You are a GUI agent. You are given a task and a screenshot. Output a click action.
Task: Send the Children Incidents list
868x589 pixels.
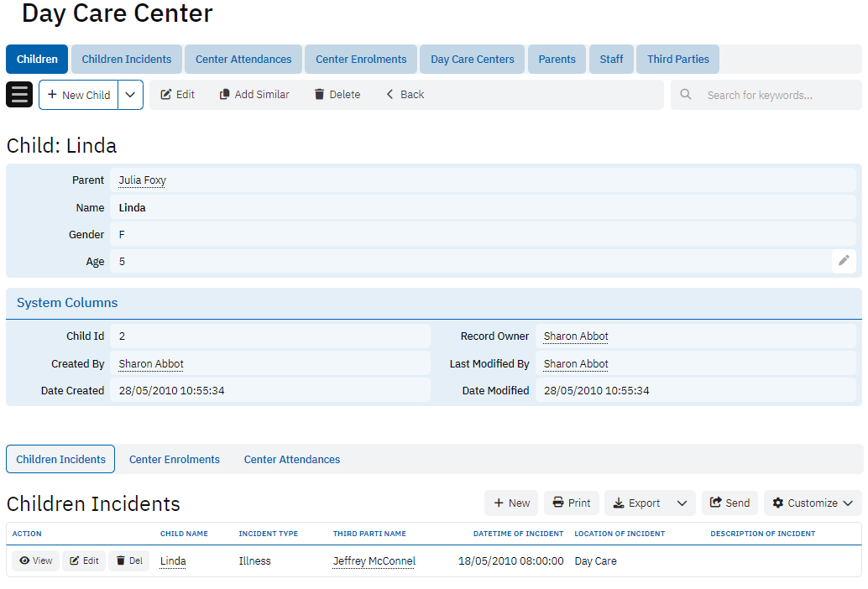click(x=729, y=503)
